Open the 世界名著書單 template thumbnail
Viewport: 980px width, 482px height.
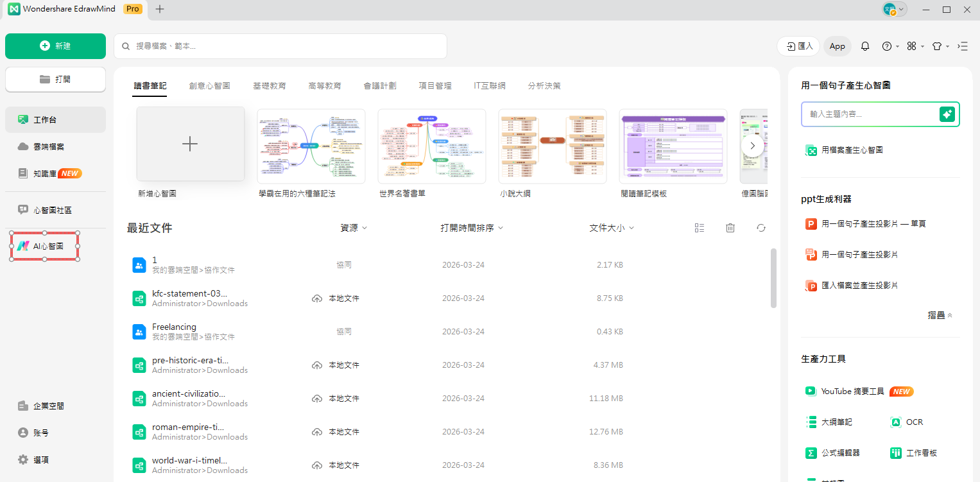[431, 146]
